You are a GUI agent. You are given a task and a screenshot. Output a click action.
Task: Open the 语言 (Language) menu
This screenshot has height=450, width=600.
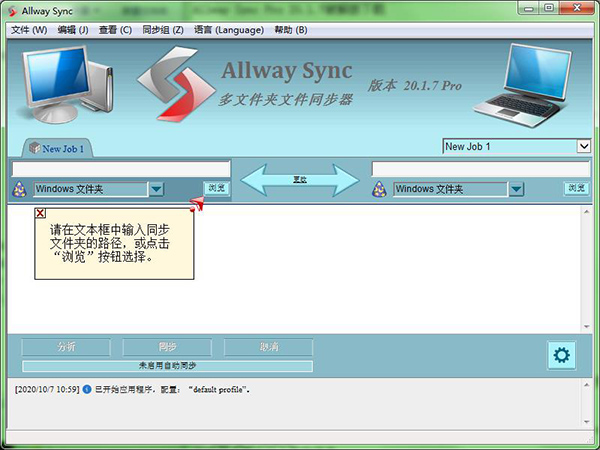[229, 30]
